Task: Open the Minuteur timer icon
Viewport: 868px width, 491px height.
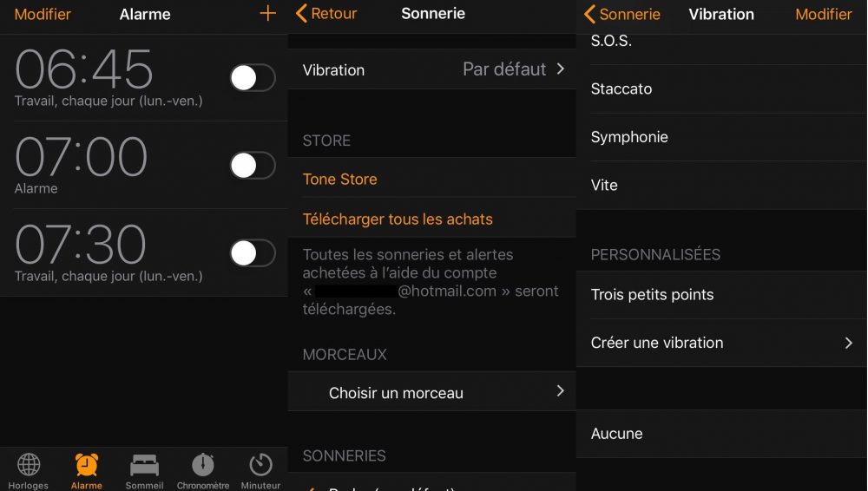Action: pyautogui.click(x=260, y=471)
